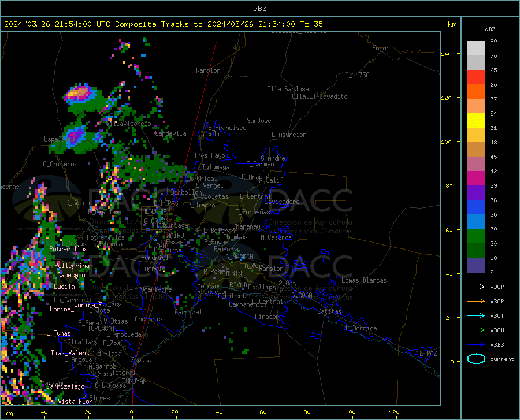Image resolution: width=520 pixels, height=420 pixels.
Task: Click the MENDOZA city label
Action: pos(154,211)
